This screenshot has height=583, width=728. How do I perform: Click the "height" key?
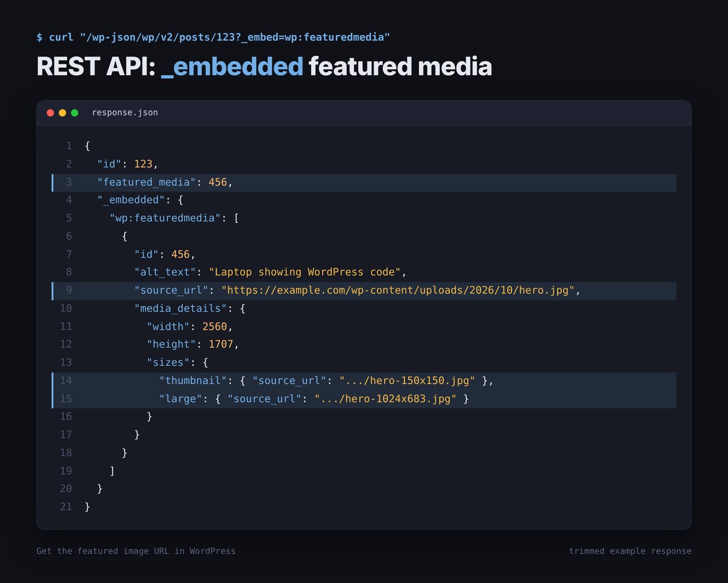(x=172, y=344)
